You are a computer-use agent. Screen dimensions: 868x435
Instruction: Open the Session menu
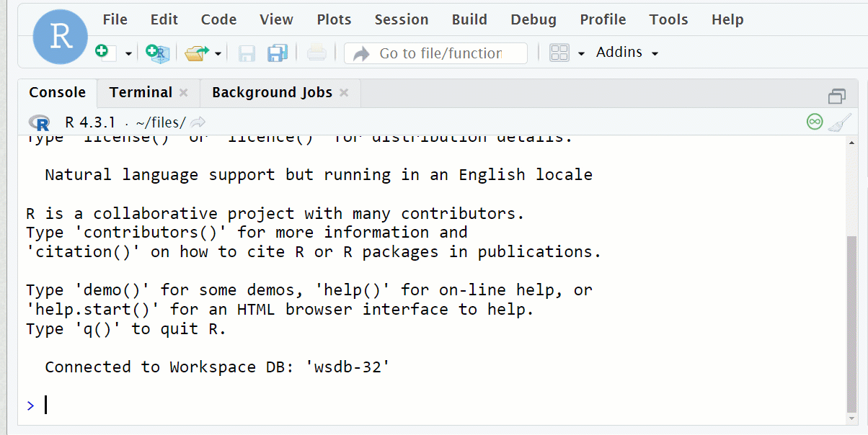point(402,19)
